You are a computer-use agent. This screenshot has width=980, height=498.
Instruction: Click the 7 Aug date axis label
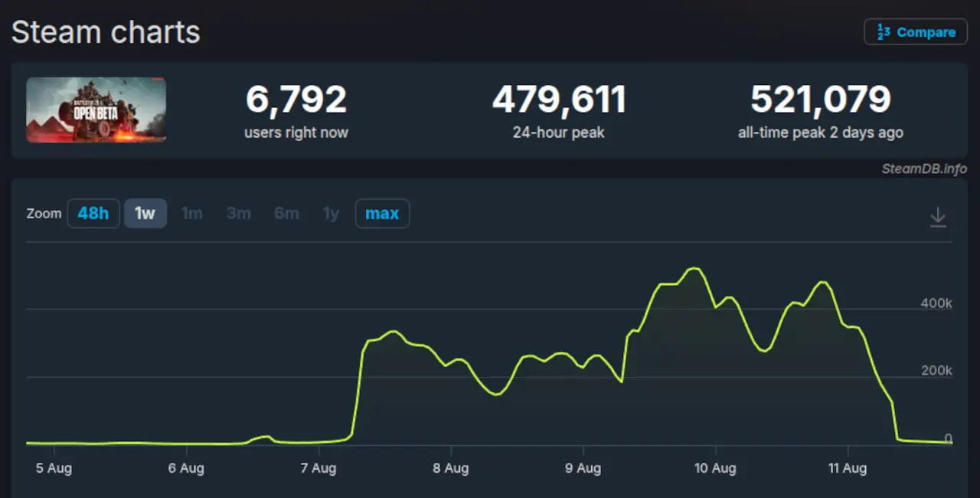point(318,468)
